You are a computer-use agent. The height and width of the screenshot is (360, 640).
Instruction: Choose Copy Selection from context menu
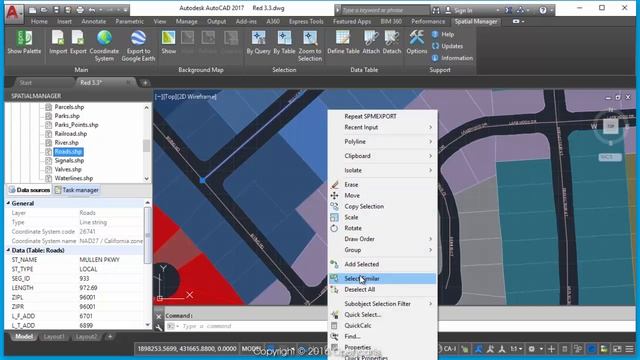point(382,207)
